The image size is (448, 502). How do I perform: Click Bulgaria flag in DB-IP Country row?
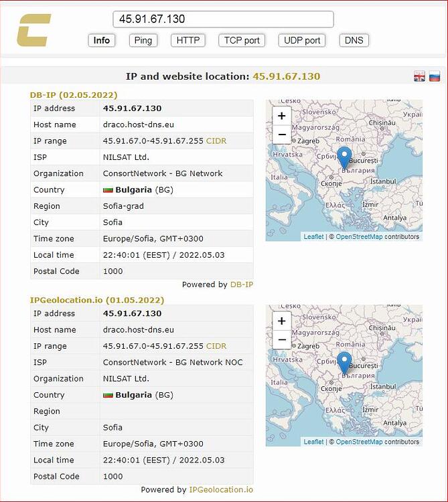pos(108,190)
